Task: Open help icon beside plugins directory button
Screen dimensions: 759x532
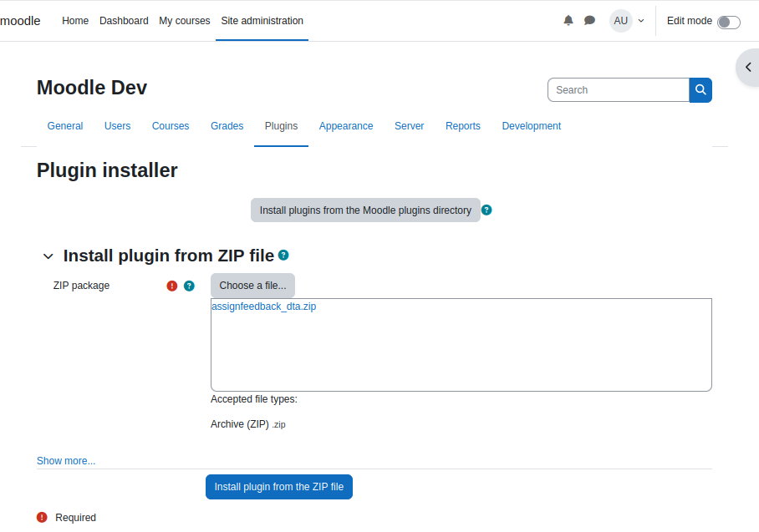Action: (486, 210)
